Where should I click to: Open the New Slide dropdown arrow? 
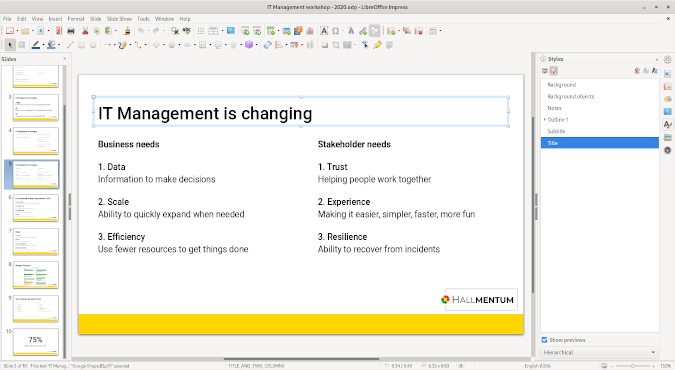coord(398,31)
